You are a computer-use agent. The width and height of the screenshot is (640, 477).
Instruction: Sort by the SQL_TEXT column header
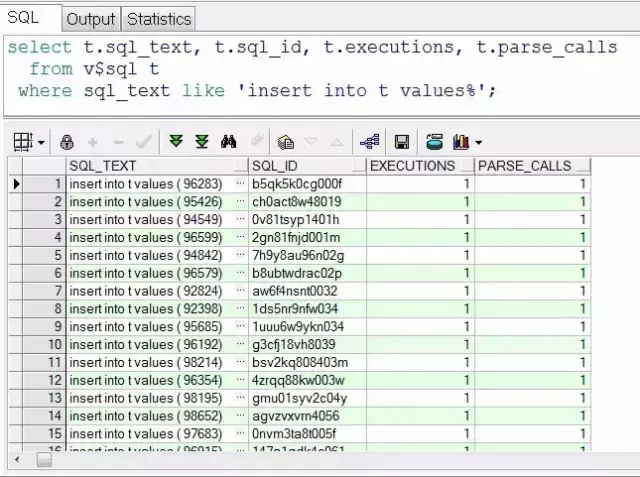point(157,166)
